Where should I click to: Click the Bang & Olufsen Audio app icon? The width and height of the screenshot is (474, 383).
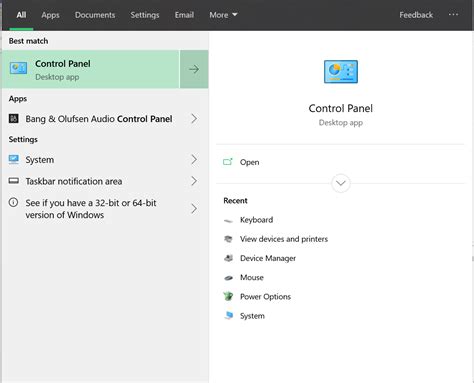click(14, 118)
